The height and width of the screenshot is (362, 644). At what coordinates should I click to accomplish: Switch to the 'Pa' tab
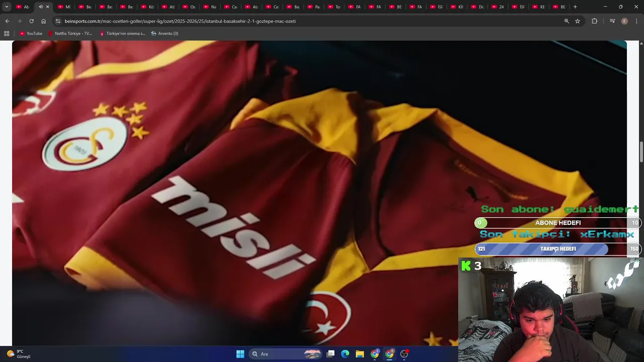[313, 7]
